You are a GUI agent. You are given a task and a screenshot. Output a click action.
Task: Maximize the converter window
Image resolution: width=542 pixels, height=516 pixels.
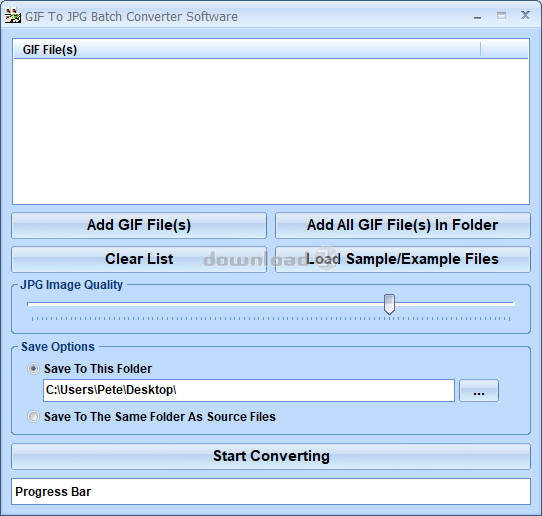[x=501, y=16]
